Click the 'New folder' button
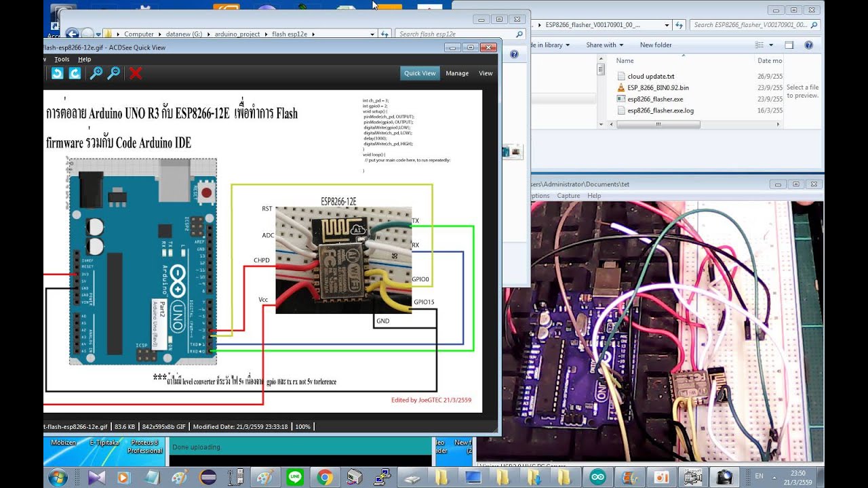This screenshot has height=488, width=868. pyautogui.click(x=656, y=45)
